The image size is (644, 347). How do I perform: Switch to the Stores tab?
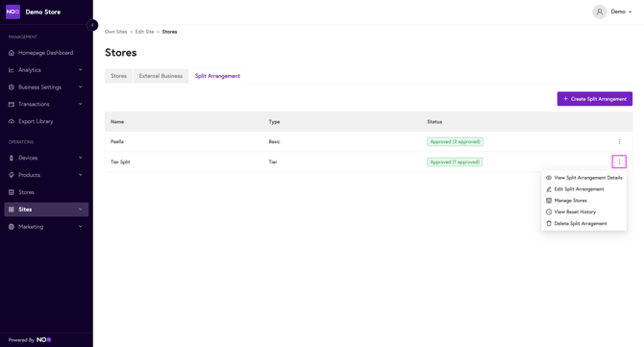pos(118,76)
